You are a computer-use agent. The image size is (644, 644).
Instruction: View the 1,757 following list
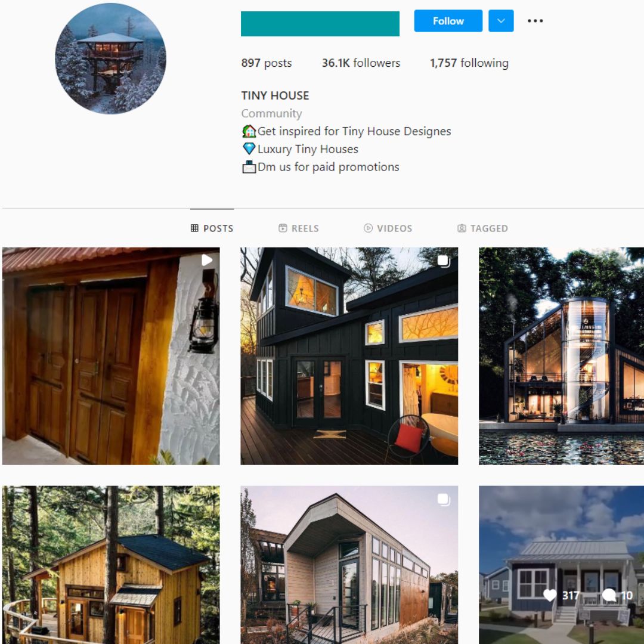pyautogui.click(x=469, y=63)
